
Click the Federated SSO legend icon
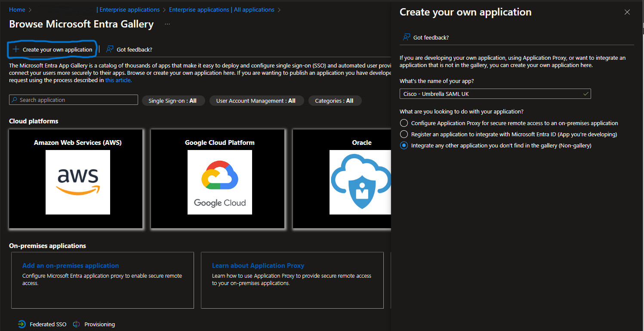point(22,324)
